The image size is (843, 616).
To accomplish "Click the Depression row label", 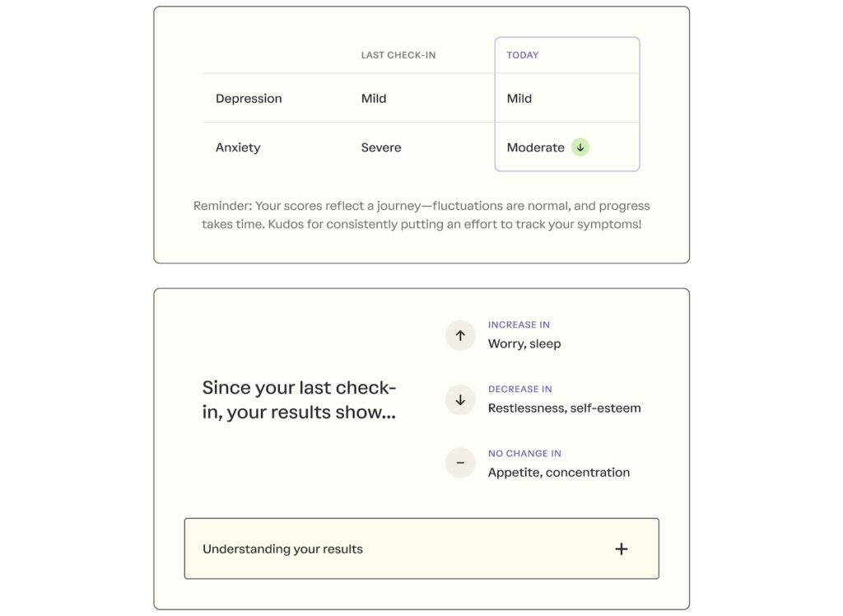I will tap(249, 99).
